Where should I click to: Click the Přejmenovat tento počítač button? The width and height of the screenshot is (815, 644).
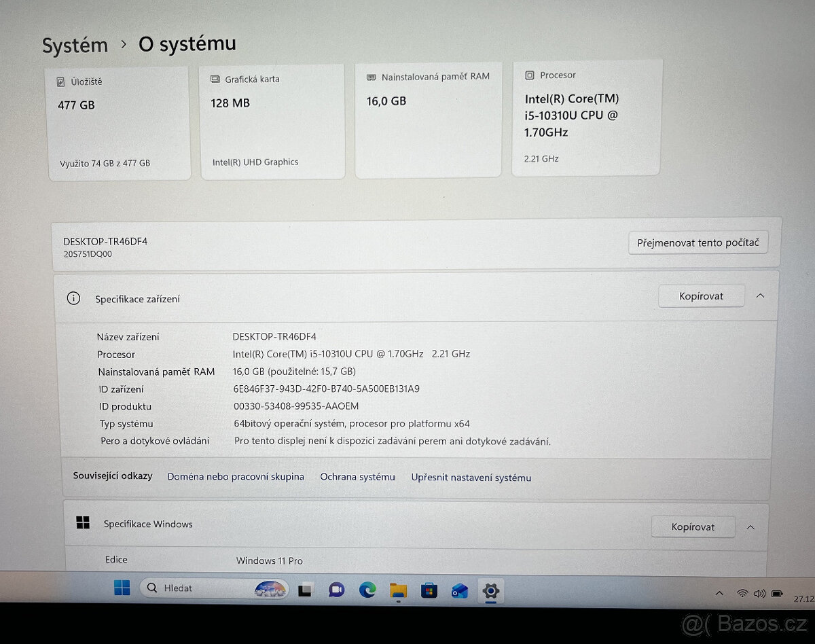pyautogui.click(x=698, y=243)
